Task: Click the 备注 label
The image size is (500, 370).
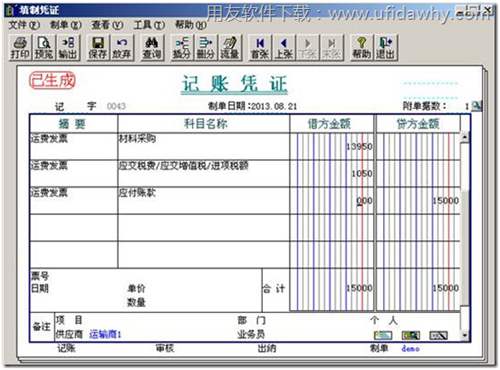Action: [x=42, y=326]
